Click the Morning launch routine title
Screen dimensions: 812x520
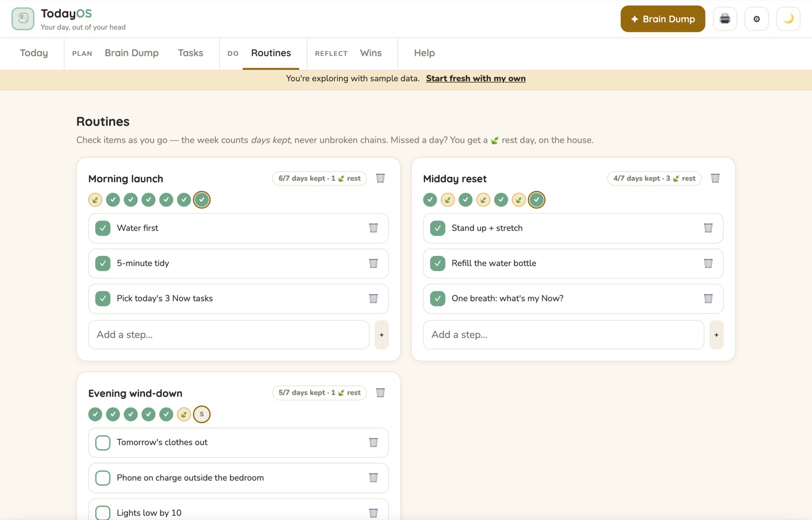pos(126,179)
